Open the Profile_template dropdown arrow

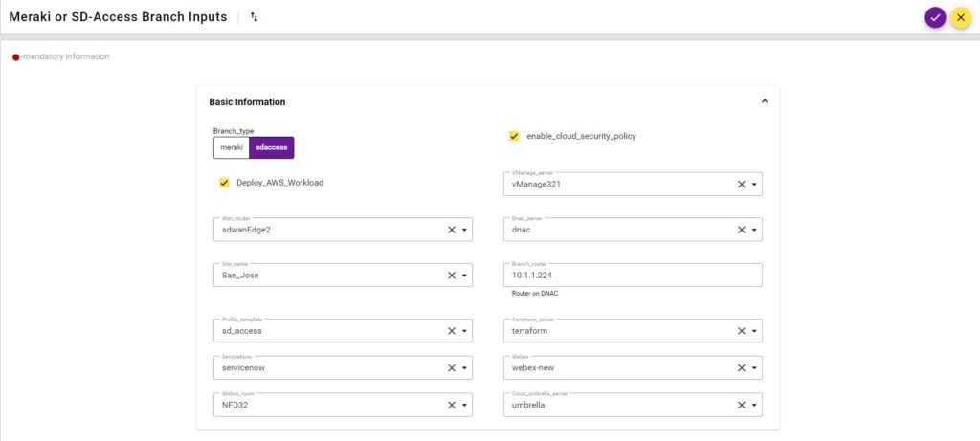pyautogui.click(x=464, y=331)
